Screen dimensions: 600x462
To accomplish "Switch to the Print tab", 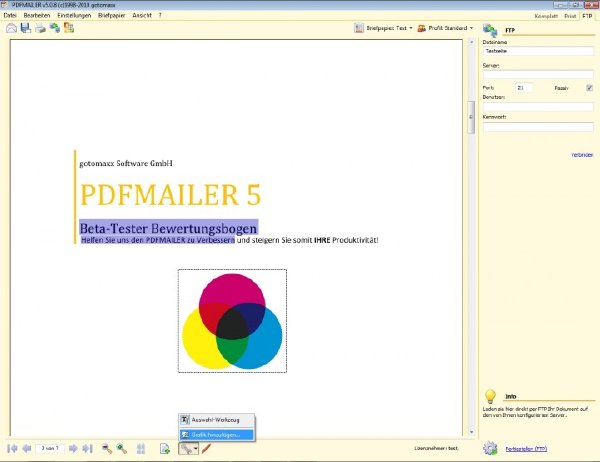I will 570,16.
